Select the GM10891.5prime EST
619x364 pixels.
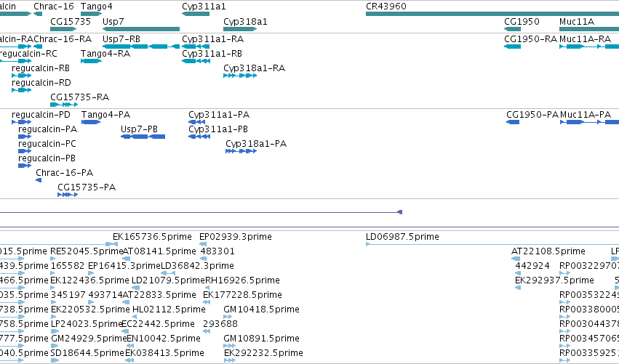tap(229, 346)
